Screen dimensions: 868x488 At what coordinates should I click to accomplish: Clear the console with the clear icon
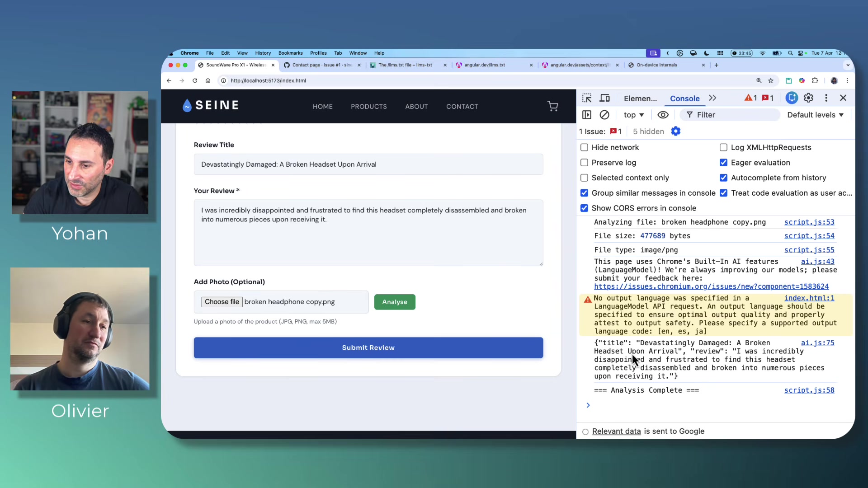click(x=604, y=114)
